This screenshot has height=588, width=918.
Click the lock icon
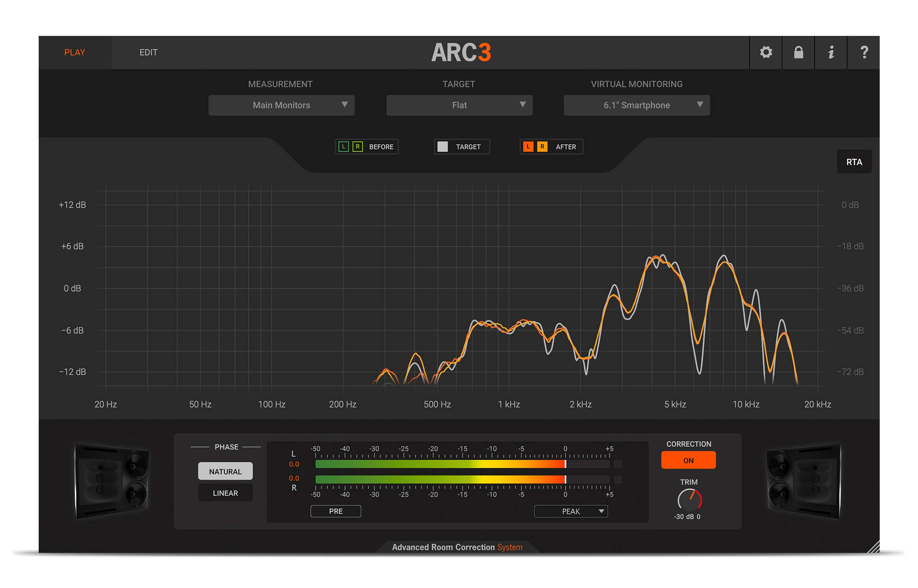coord(798,52)
